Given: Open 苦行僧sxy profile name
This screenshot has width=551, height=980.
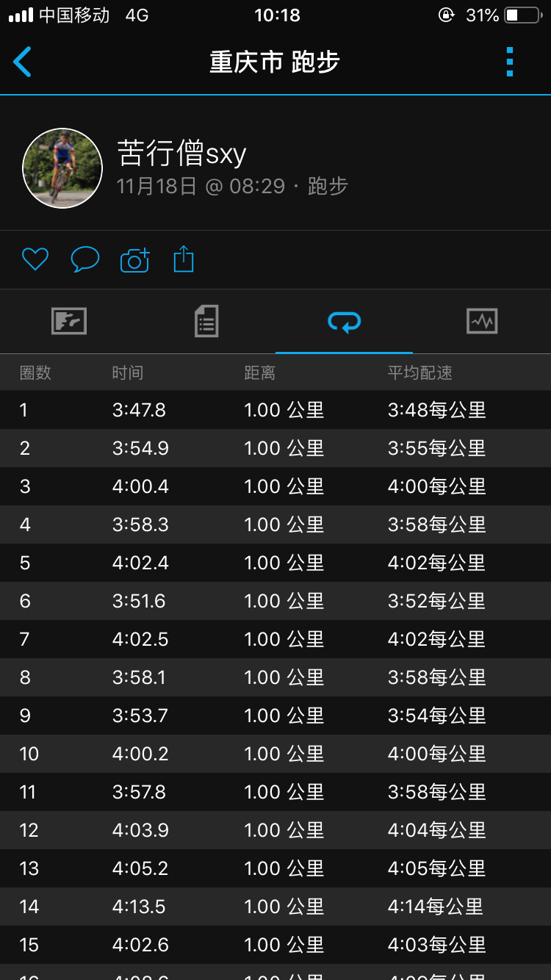Looking at the screenshot, I should coord(181,154).
